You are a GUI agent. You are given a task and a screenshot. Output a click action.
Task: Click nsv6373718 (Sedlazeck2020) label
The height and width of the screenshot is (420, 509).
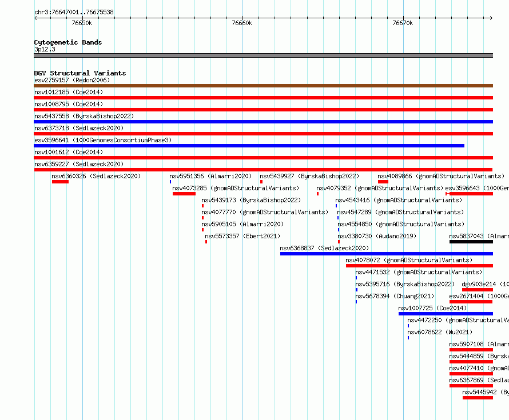[79, 128]
